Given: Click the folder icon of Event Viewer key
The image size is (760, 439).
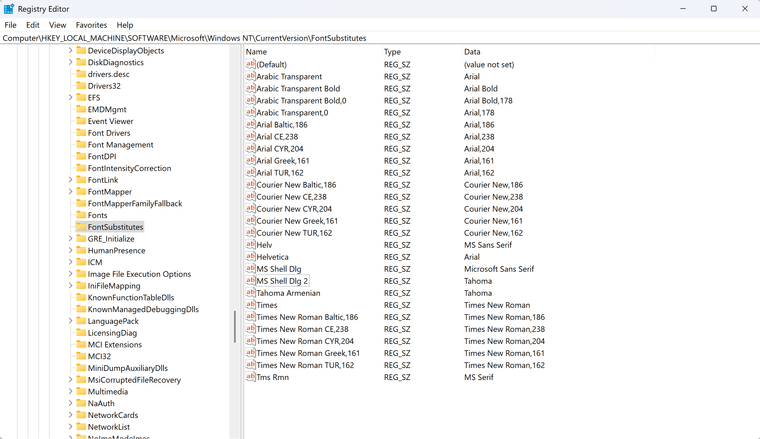Looking at the screenshot, I should 81,121.
